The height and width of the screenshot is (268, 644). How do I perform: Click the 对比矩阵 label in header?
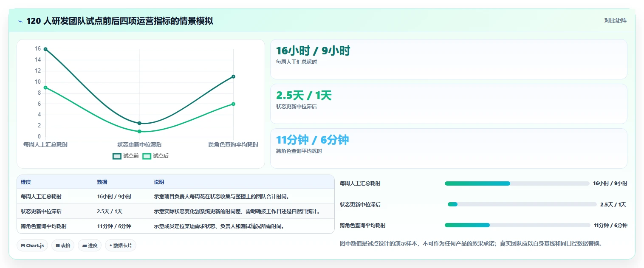(x=615, y=20)
